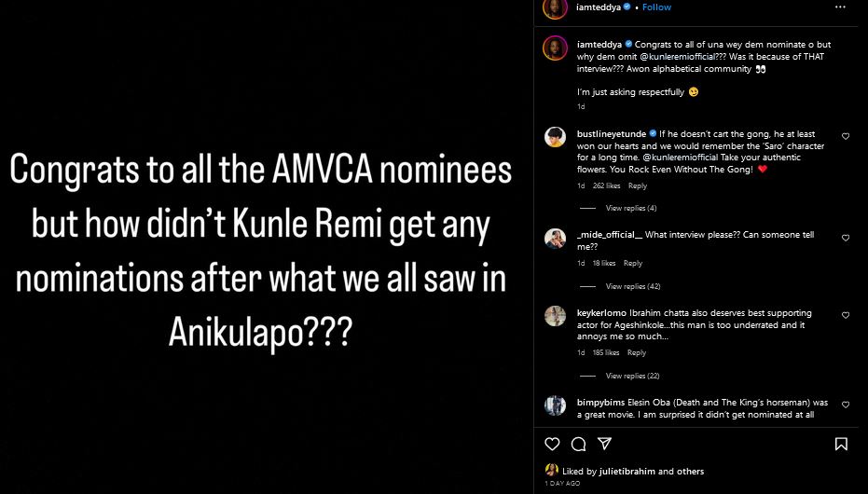Expand View replies (22)
This screenshot has width=868, height=494.
(x=633, y=376)
